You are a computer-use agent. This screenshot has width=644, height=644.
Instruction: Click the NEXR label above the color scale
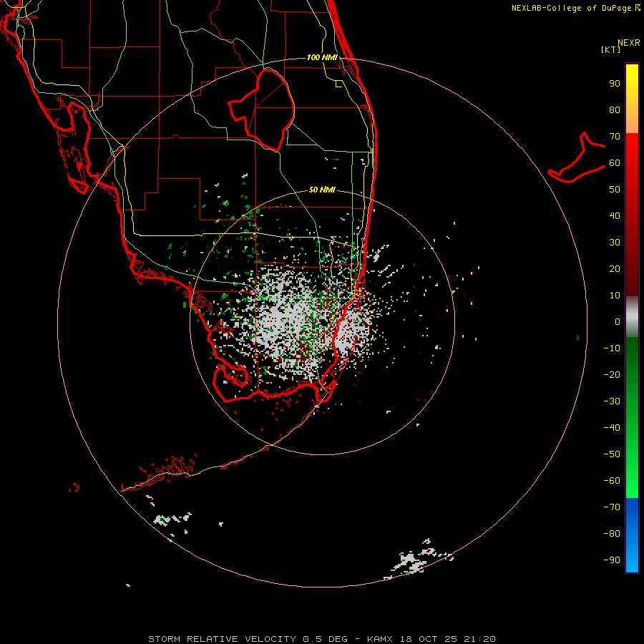point(629,43)
